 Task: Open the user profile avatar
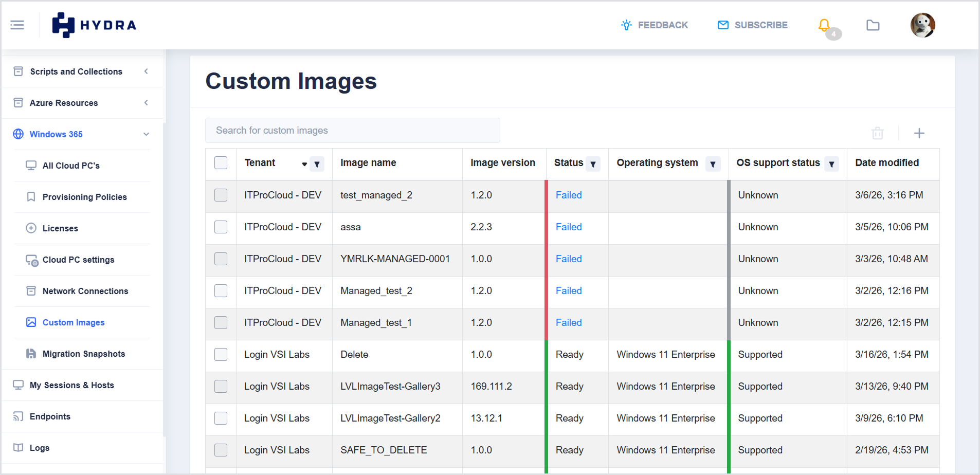click(x=922, y=25)
